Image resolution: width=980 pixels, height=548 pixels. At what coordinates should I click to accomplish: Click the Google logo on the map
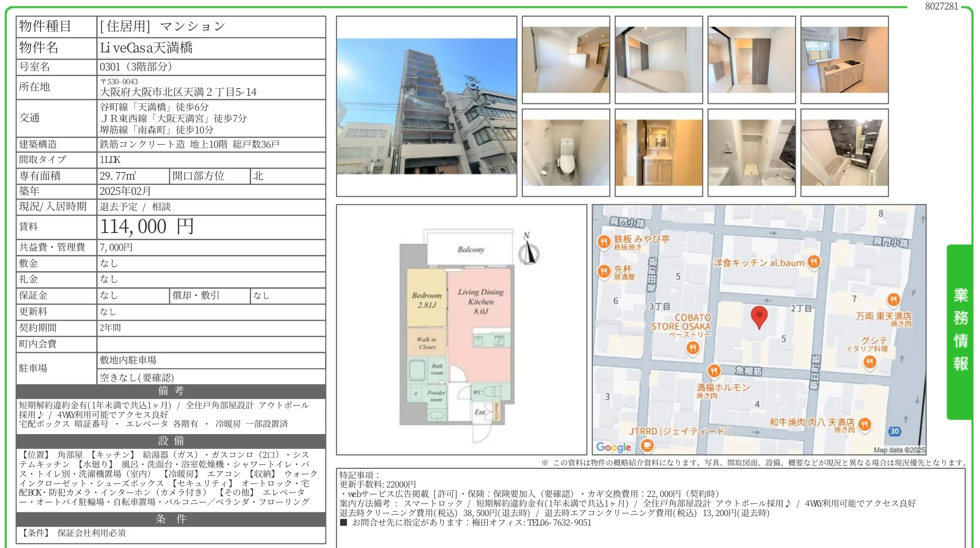tap(613, 447)
